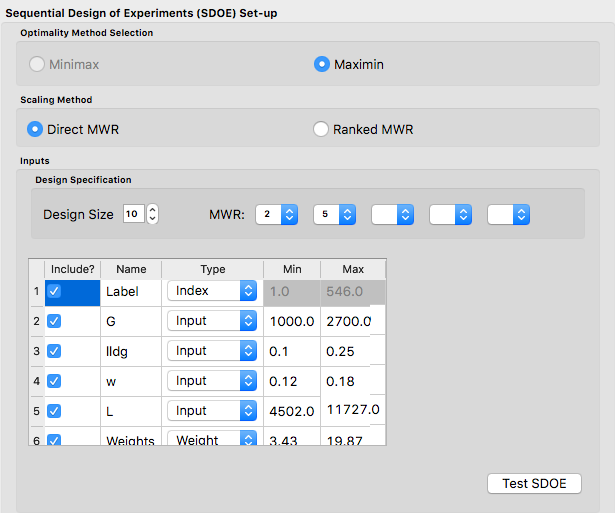Click Min value field for G row
615x513 pixels.
click(x=291, y=321)
